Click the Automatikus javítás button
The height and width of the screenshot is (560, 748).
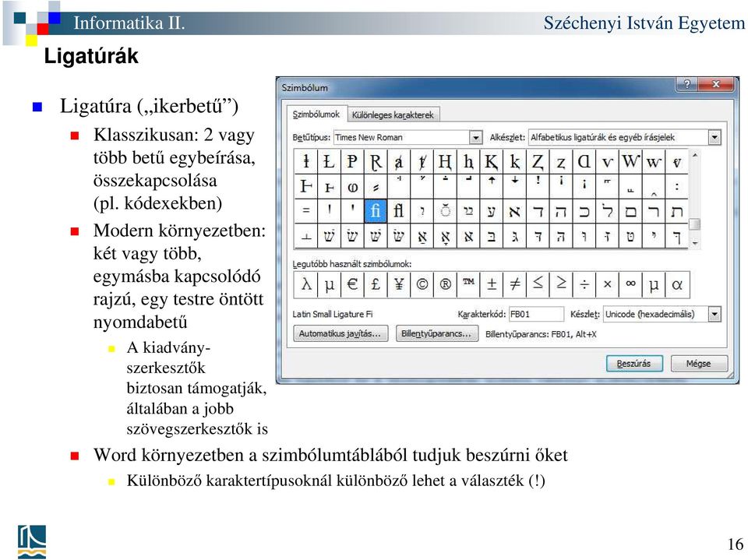pyautogui.click(x=340, y=333)
